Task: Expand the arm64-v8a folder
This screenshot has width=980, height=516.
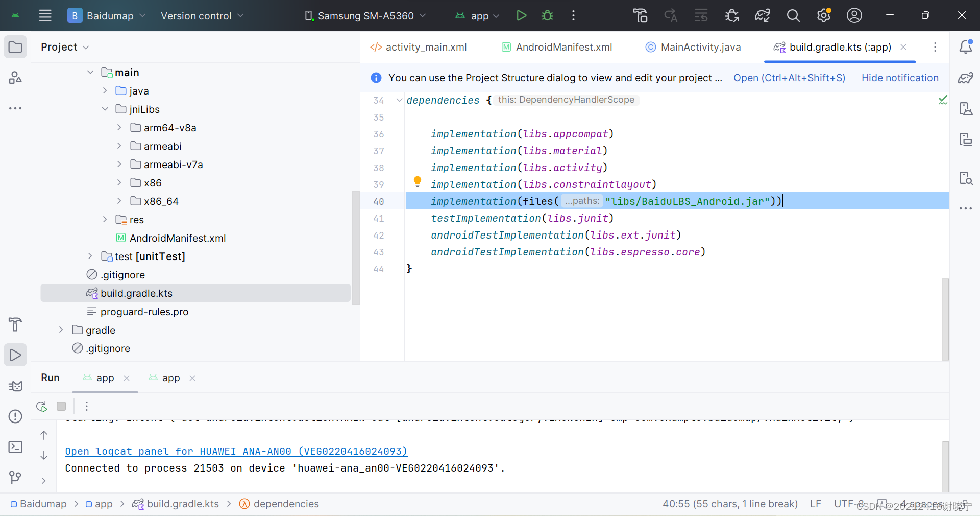Action: pos(119,127)
